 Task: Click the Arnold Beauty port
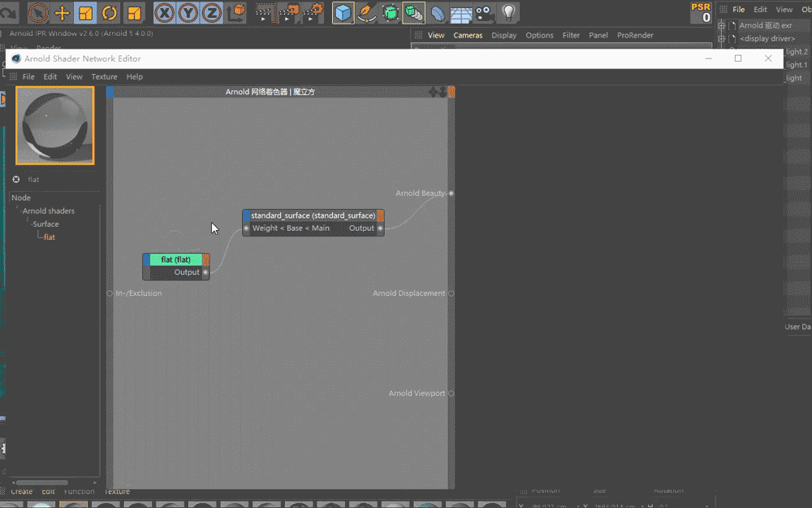[x=451, y=193]
